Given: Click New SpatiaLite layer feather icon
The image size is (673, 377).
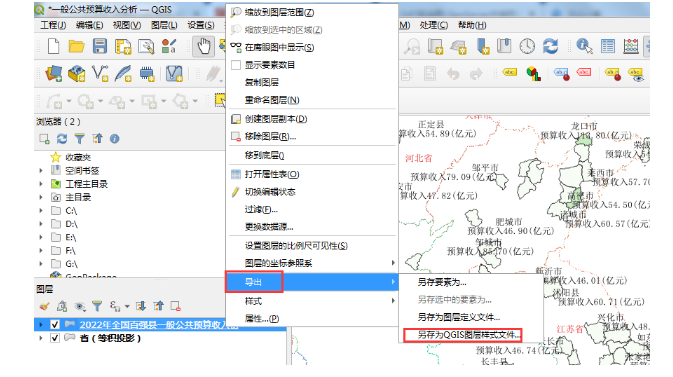Looking at the screenshot, I should tap(123, 73).
